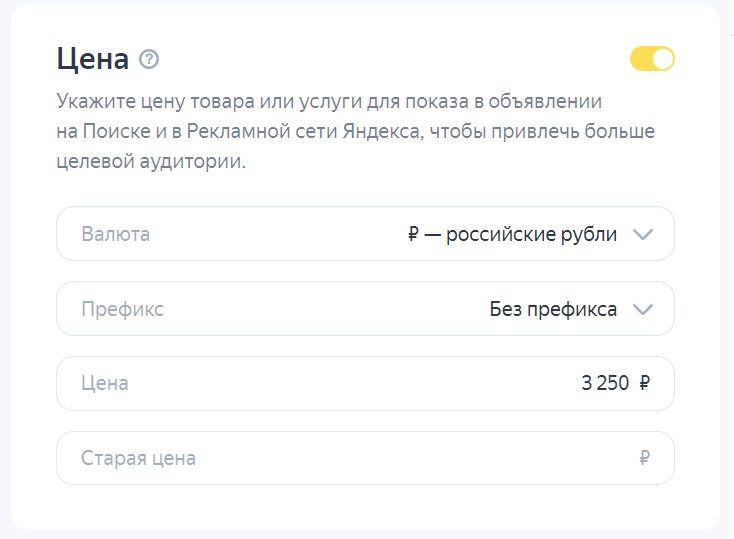Click the Цена label inside the price field
This screenshot has width=734, height=539.
tap(105, 383)
